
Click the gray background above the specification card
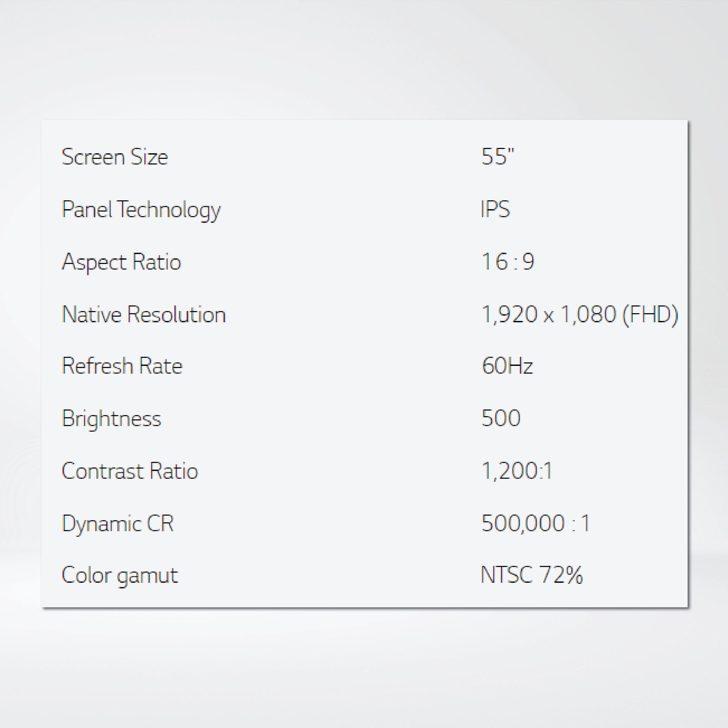point(364,60)
